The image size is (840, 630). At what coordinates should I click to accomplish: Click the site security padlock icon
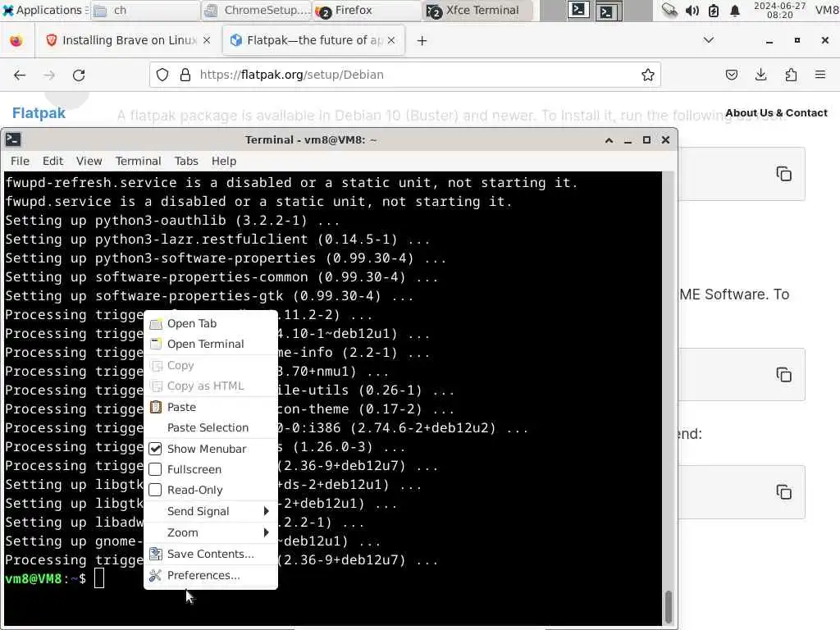click(x=185, y=75)
